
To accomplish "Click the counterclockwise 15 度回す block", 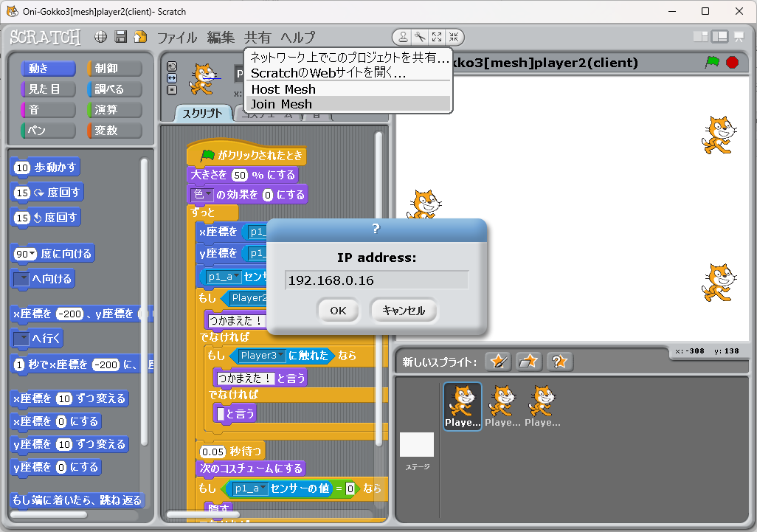I will click(46, 218).
